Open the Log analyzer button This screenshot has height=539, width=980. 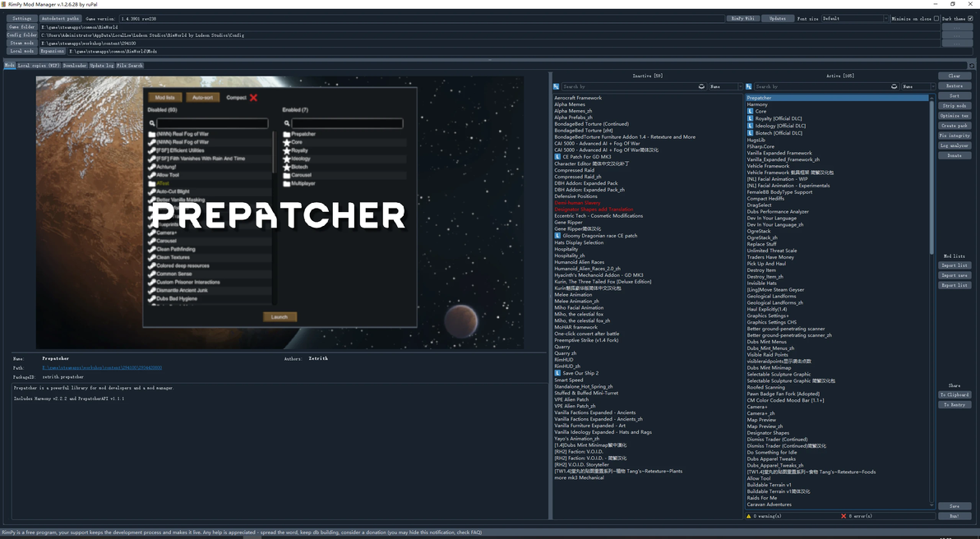[955, 145]
